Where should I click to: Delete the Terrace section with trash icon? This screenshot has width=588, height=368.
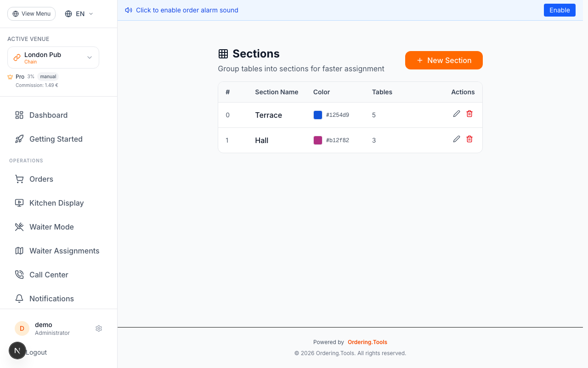pos(469,114)
